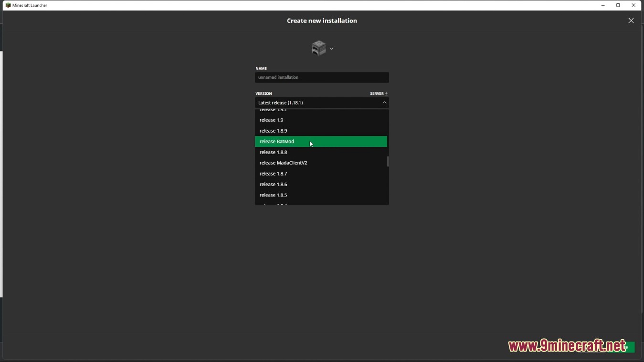
Task: Click the SERVER download link
Action: coord(379,93)
